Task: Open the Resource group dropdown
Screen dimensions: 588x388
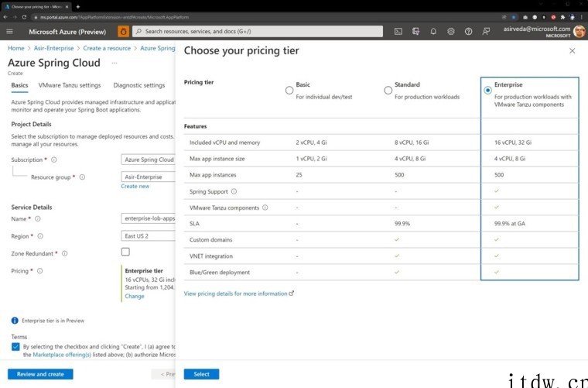Action: tap(148, 177)
